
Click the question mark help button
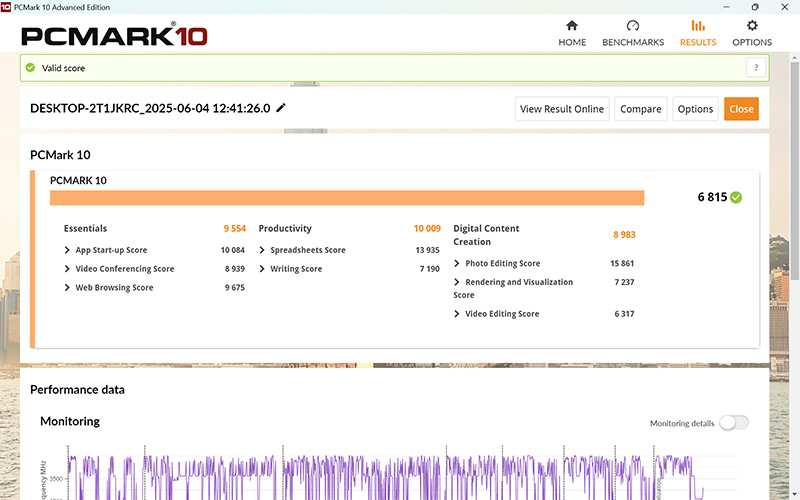(x=755, y=68)
